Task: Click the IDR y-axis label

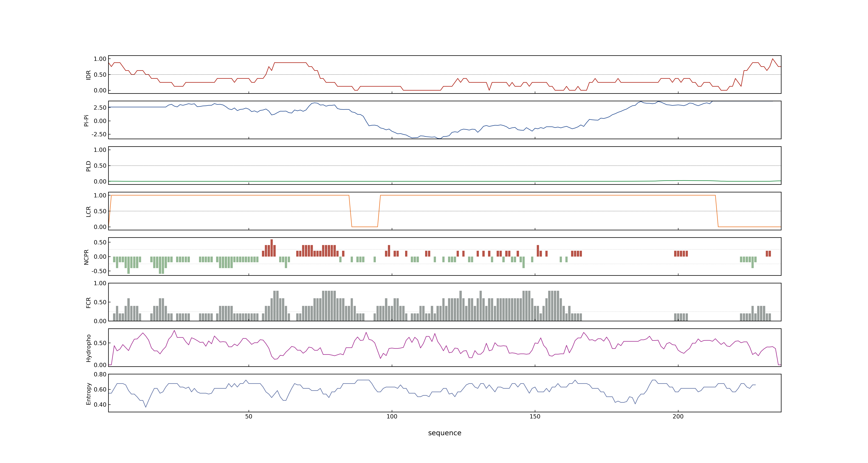Action: point(88,75)
